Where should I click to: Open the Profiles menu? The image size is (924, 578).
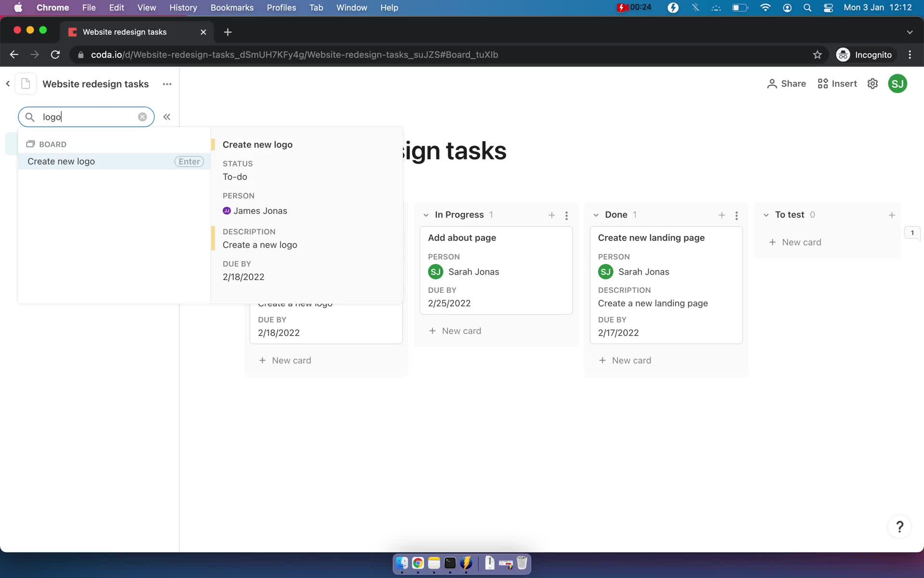[282, 8]
